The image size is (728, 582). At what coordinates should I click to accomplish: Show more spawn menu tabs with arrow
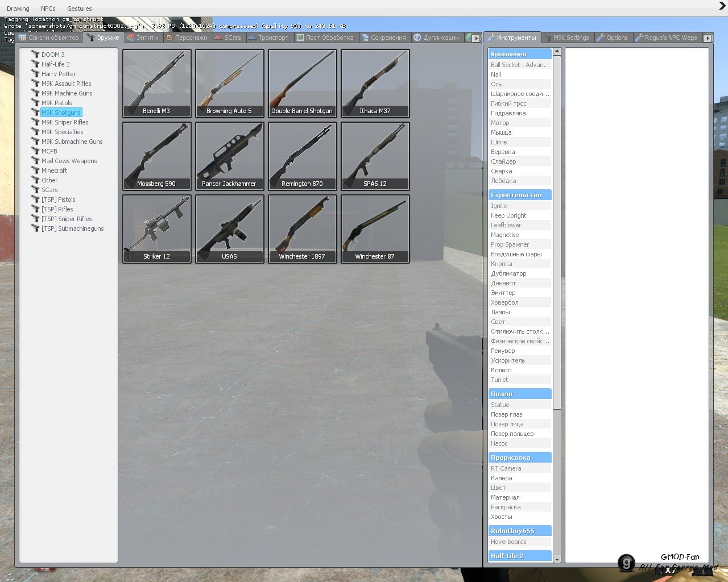pos(476,38)
